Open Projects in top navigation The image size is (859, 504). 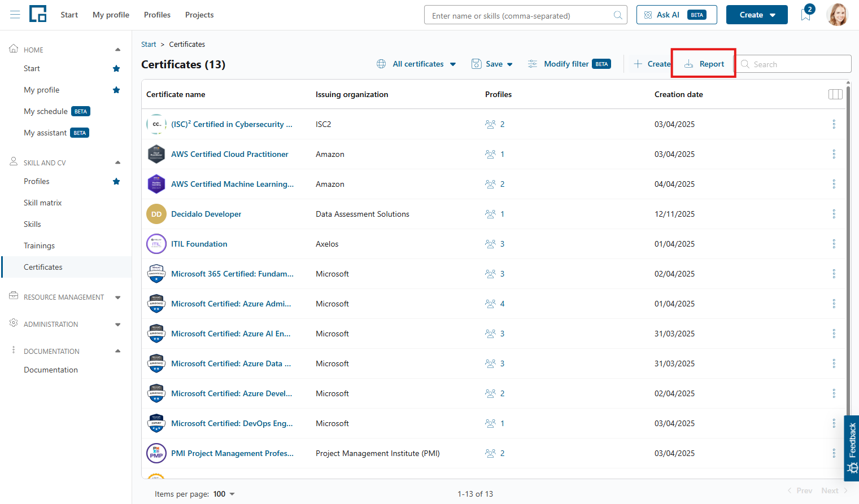199,15
